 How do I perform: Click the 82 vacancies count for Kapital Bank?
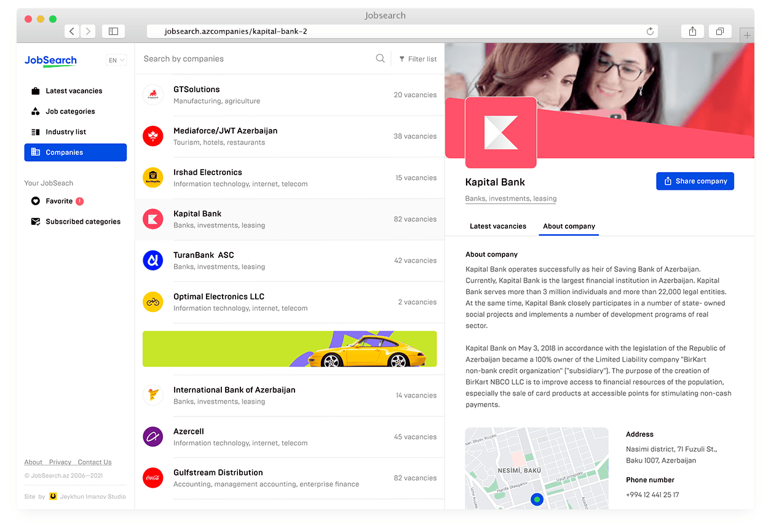point(416,219)
